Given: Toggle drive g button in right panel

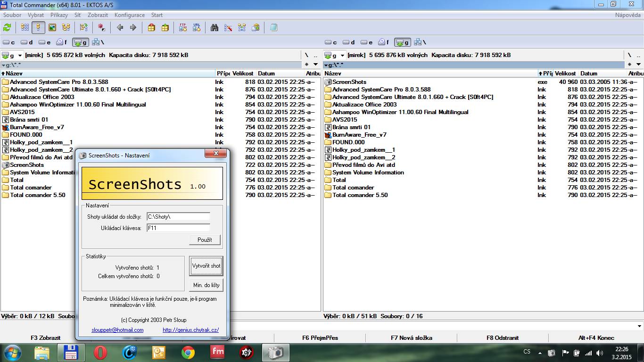Looking at the screenshot, I should [x=402, y=42].
